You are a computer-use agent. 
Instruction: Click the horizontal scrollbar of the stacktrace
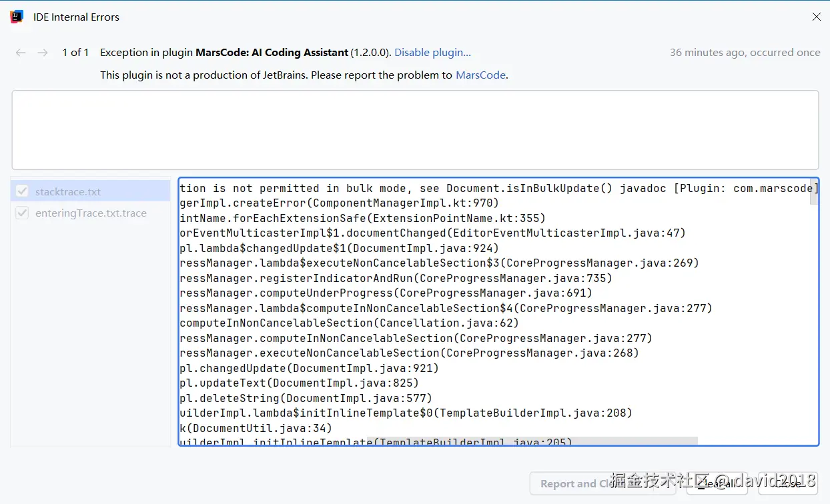(532, 441)
